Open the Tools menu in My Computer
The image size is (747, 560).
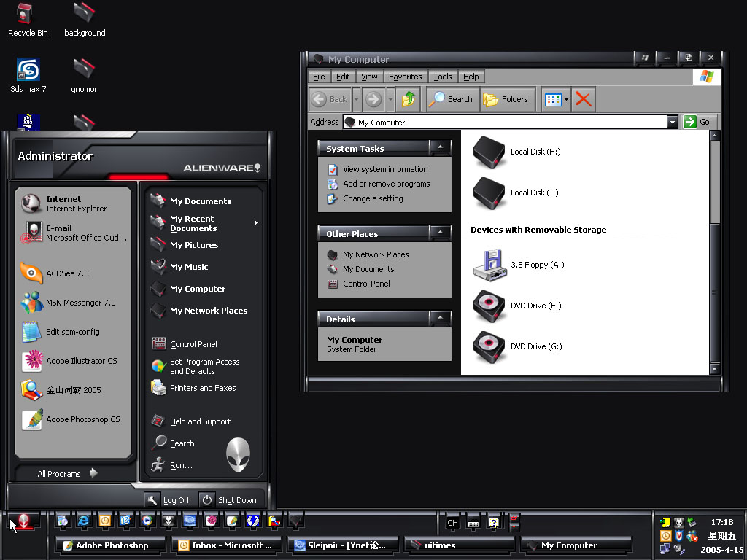tap(443, 77)
